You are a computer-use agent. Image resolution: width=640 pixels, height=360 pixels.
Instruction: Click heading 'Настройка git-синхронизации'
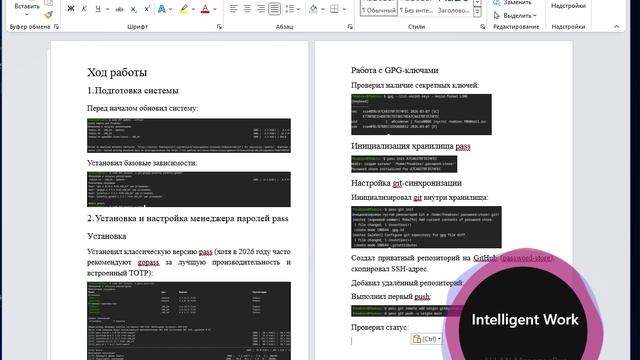pyautogui.click(x=406, y=183)
